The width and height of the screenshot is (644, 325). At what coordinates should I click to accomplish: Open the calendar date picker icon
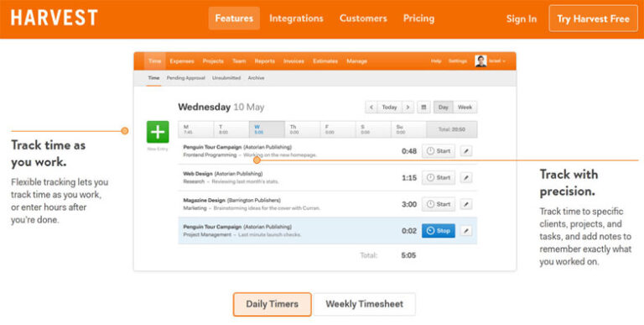tap(423, 107)
